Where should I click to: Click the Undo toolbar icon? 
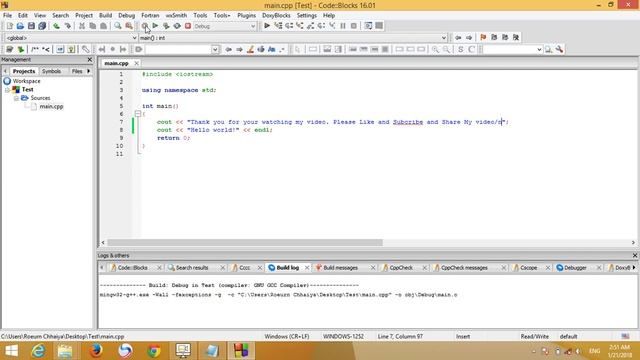pyautogui.click(x=56, y=26)
